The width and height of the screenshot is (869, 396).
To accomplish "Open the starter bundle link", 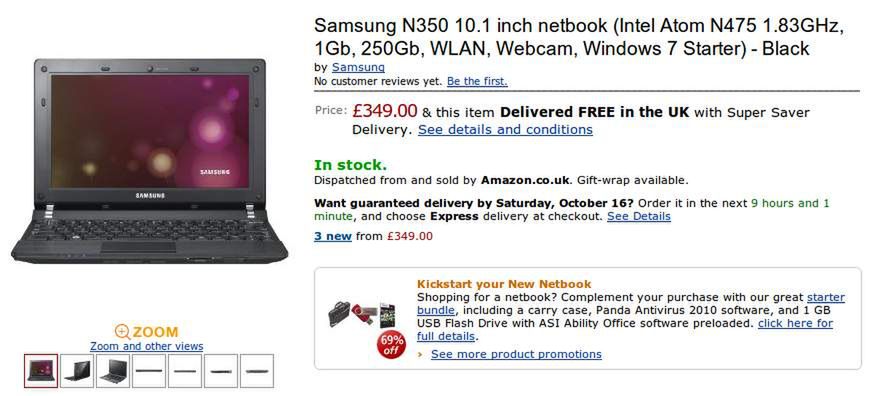I will [631, 304].
